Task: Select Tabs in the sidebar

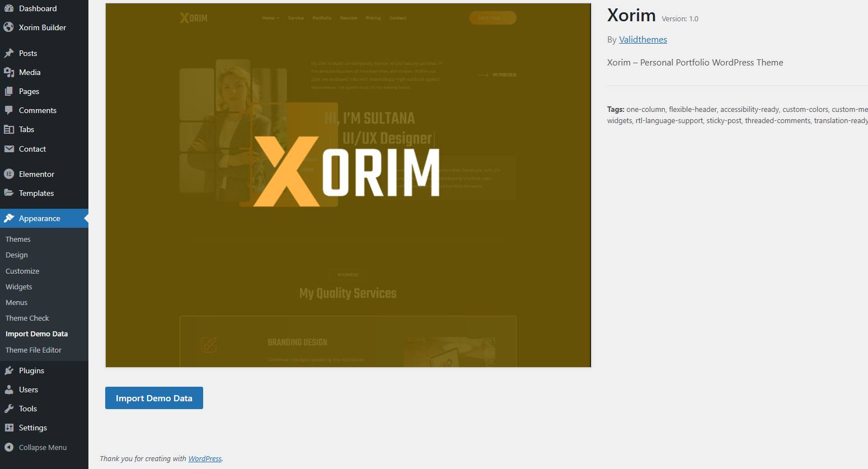Action: coord(44,129)
